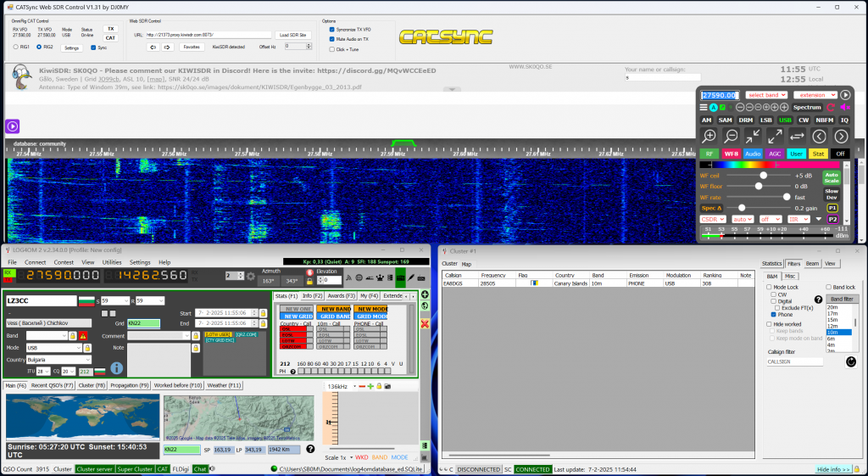Click the page right circle arrow icon
This screenshot has height=476, width=868.
click(x=841, y=136)
